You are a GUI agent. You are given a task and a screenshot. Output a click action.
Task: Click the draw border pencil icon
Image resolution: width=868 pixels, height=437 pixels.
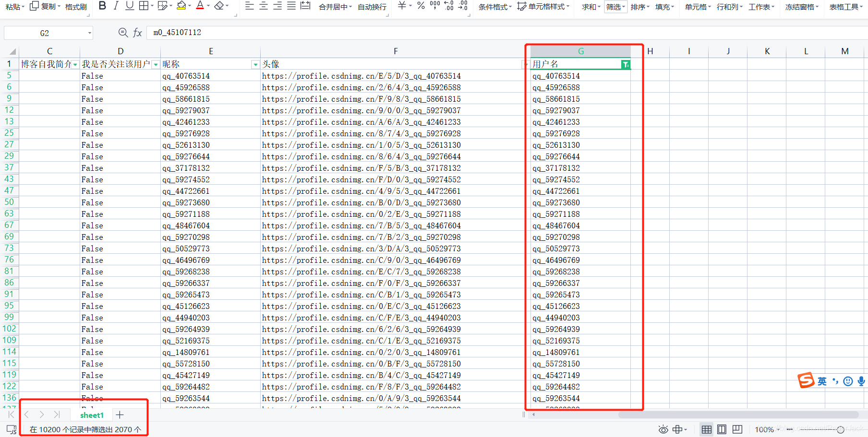162,6
